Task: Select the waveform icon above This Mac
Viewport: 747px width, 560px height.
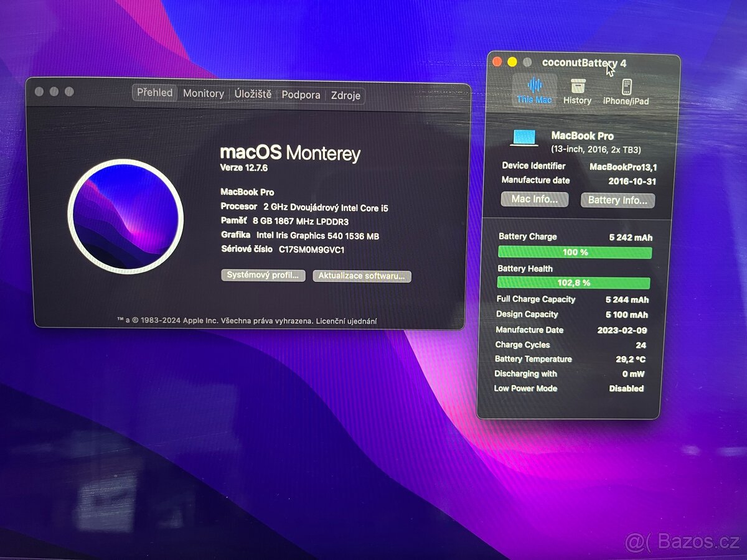Action: (x=533, y=88)
